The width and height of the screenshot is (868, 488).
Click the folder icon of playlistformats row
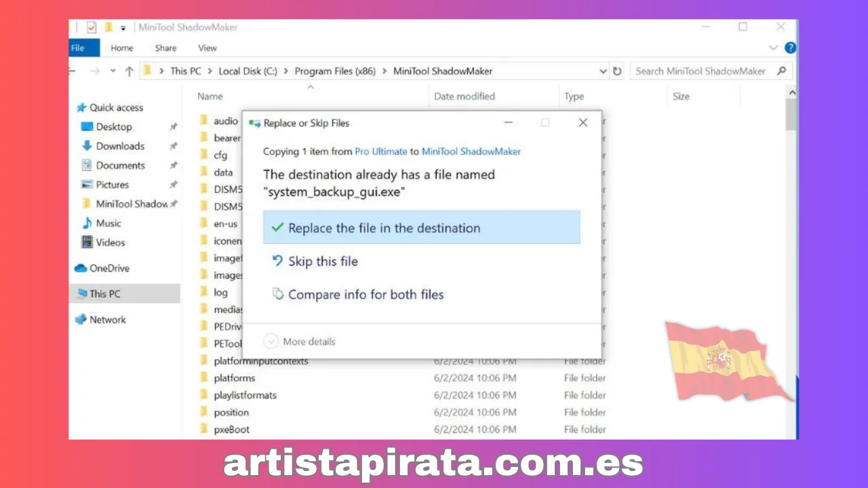(203, 394)
